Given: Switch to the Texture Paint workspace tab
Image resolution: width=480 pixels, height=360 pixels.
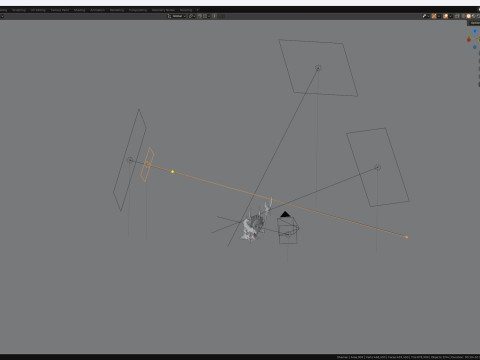Looking at the screenshot, I should pos(60,10).
